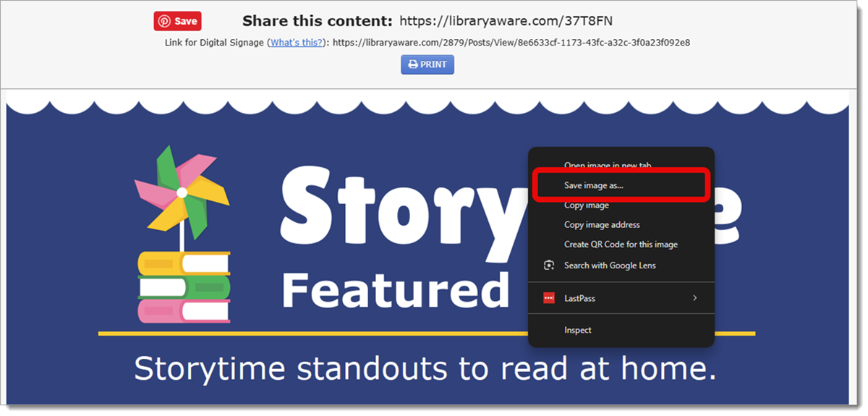The height and width of the screenshot is (416, 868).
Task: Select "Create QR Code for this image"
Action: pos(621,245)
